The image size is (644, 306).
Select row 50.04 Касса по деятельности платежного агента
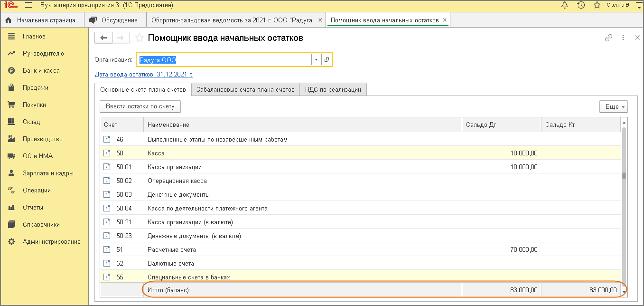pos(360,208)
